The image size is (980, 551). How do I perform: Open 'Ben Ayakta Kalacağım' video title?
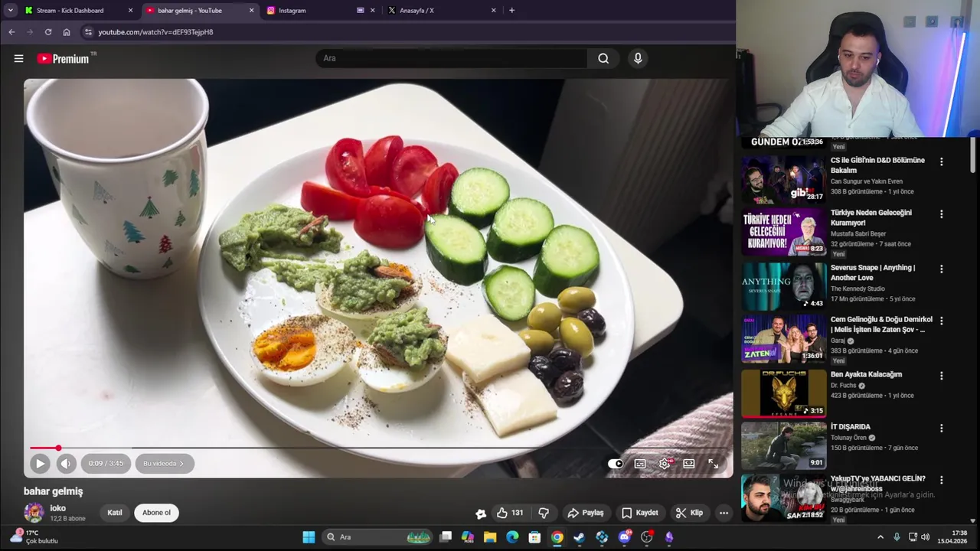tap(866, 374)
